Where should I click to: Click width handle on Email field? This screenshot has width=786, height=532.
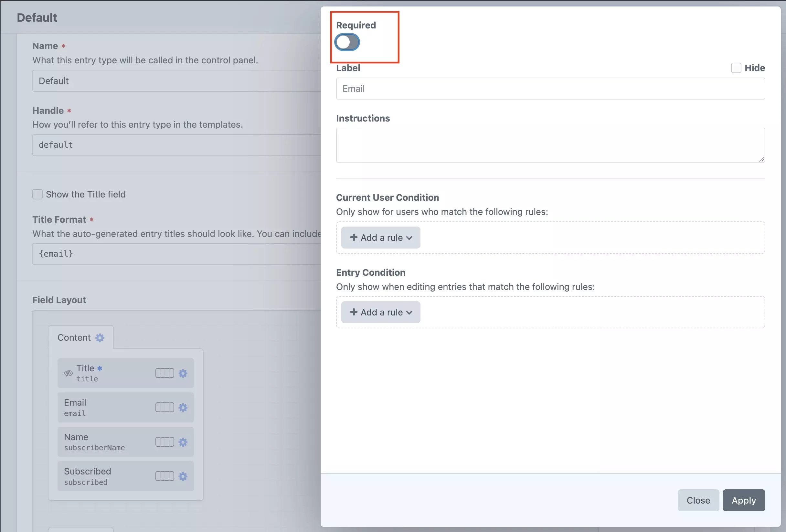(x=165, y=407)
